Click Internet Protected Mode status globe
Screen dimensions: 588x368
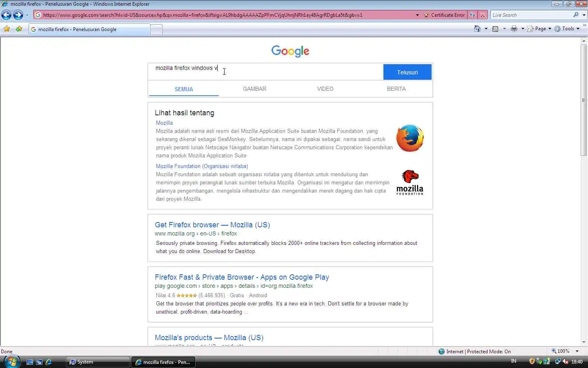(441, 351)
